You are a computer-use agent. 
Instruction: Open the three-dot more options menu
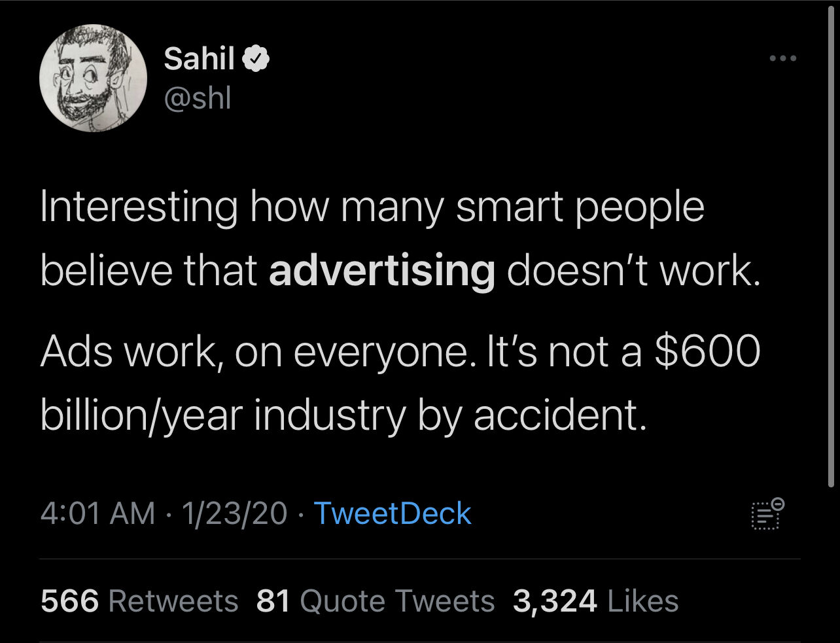[783, 59]
